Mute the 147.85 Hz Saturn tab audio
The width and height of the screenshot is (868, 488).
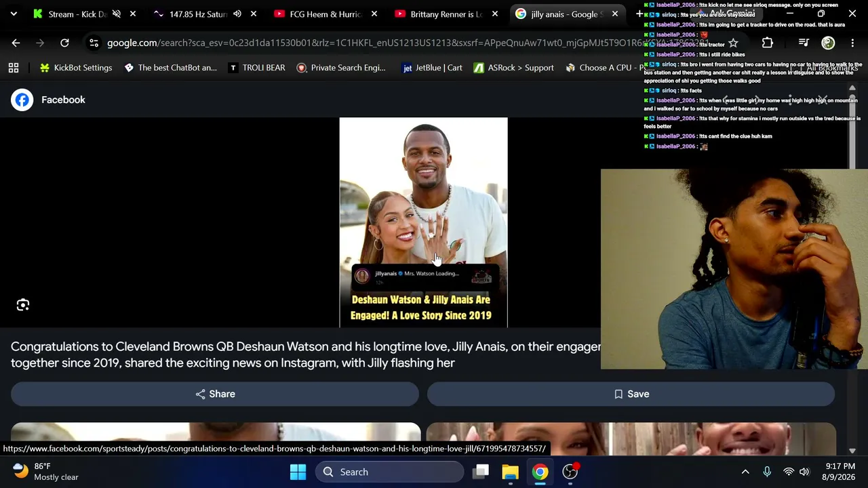pos(237,14)
